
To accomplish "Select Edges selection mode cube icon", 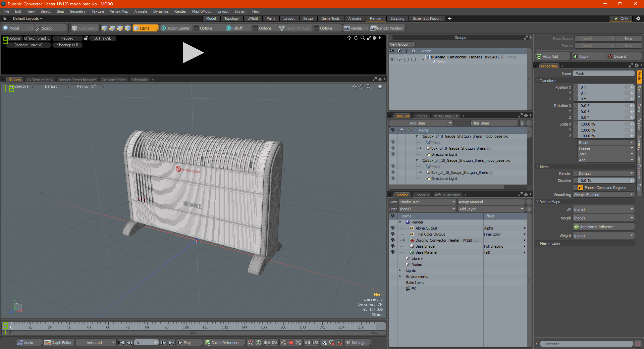I will tap(112, 28).
